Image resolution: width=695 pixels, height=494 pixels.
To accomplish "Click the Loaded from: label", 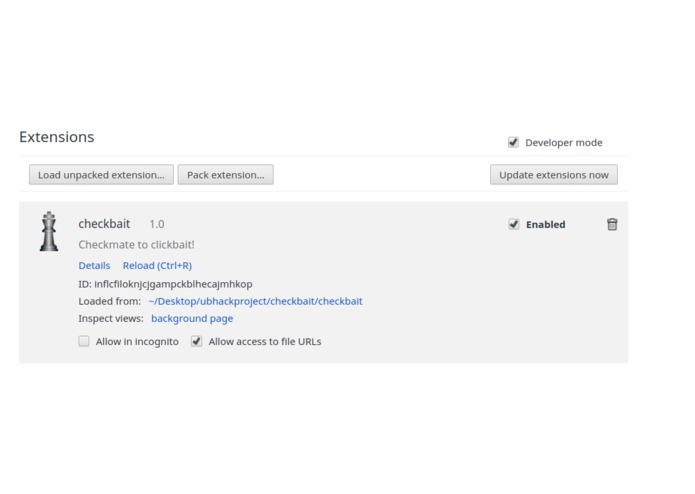I will coord(109,301).
